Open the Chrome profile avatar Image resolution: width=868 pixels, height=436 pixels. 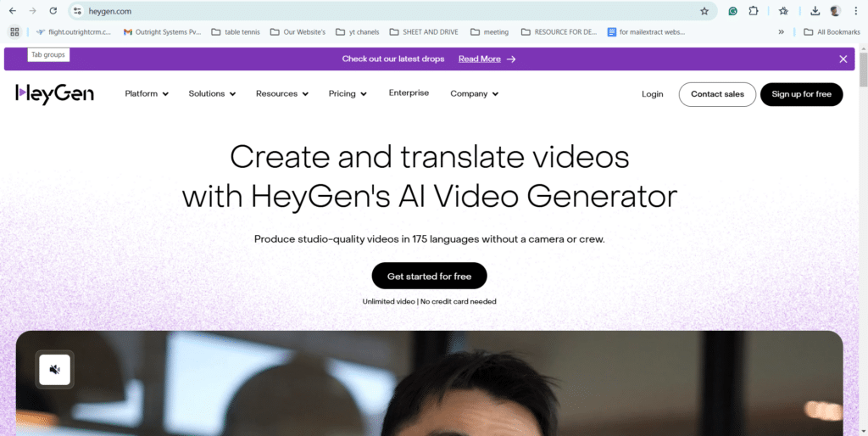click(835, 11)
